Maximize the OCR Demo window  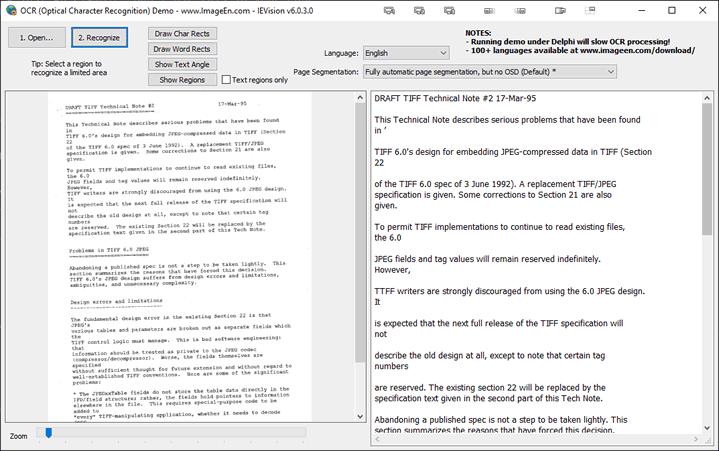(x=672, y=10)
